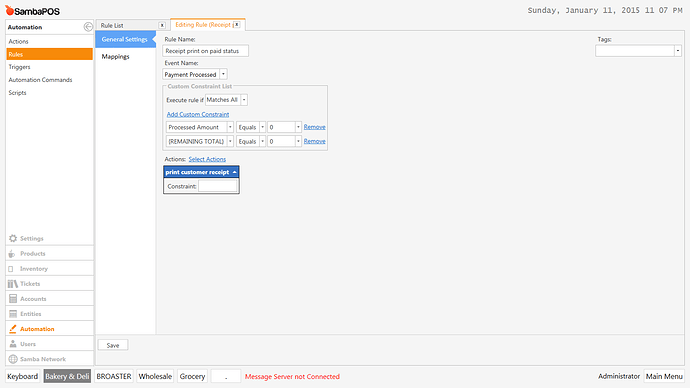
Task: Open Entities section via the table icon
Action: pyautogui.click(x=13, y=314)
